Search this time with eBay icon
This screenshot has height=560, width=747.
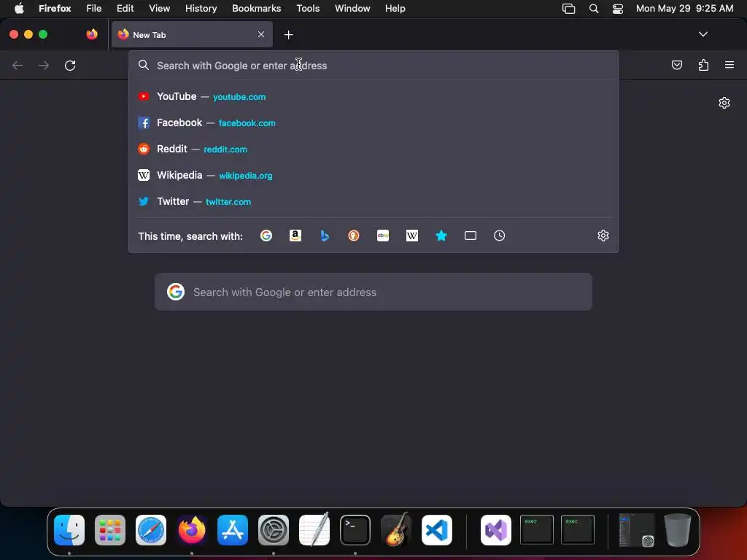click(383, 236)
